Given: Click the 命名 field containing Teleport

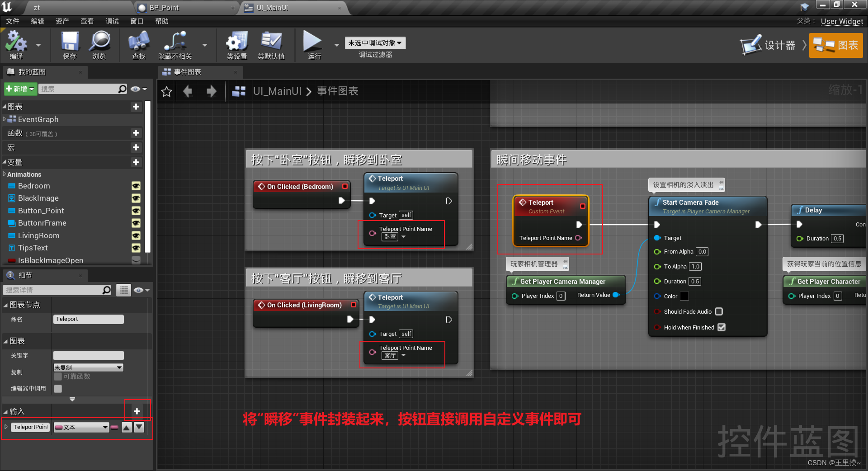Looking at the screenshot, I should [89, 319].
